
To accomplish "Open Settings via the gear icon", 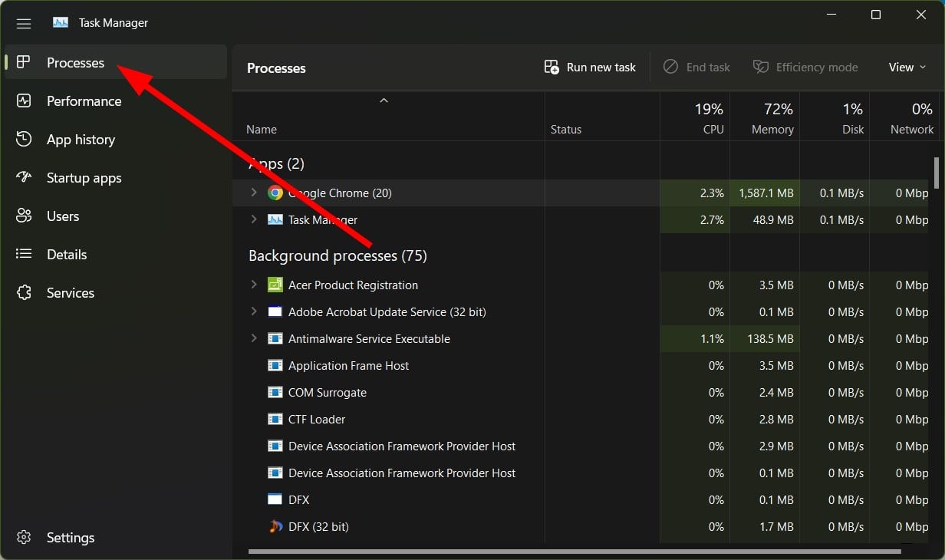I will pos(24,537).
